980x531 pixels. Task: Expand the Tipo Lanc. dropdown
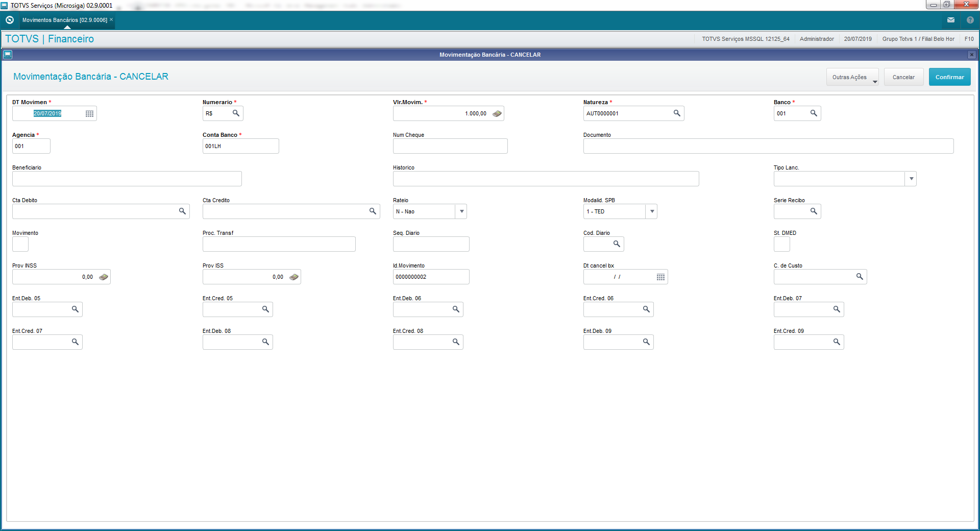pos(911,179)
